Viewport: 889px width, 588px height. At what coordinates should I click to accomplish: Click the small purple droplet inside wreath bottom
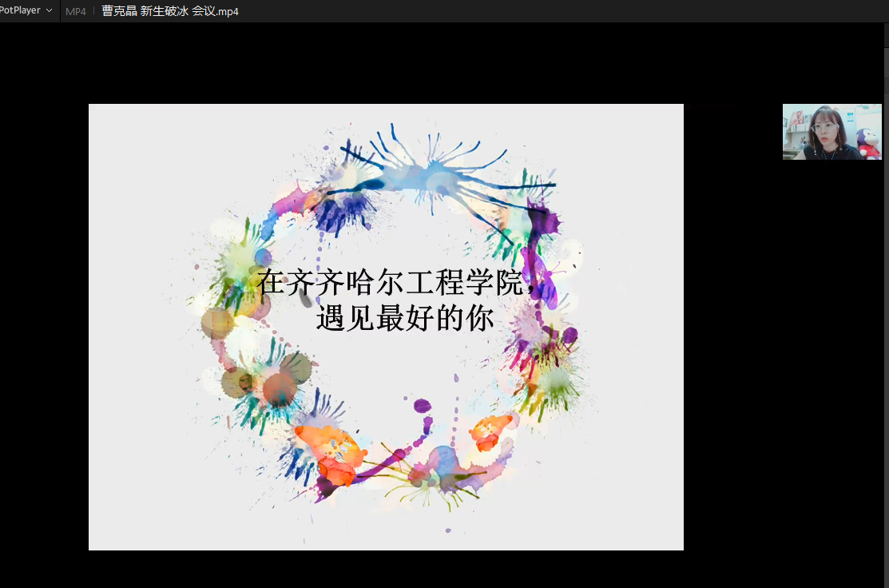tap(423, 406)
